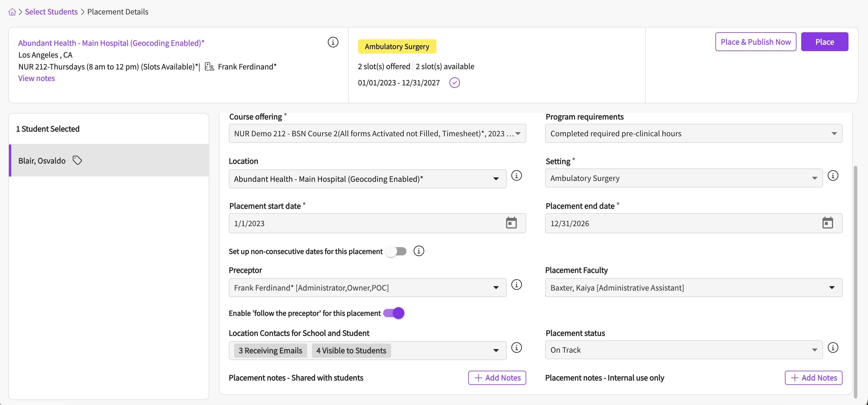868x405 pixels.
Task: Go to Select Students breadcrumb
Action: [x=51, y=12]
